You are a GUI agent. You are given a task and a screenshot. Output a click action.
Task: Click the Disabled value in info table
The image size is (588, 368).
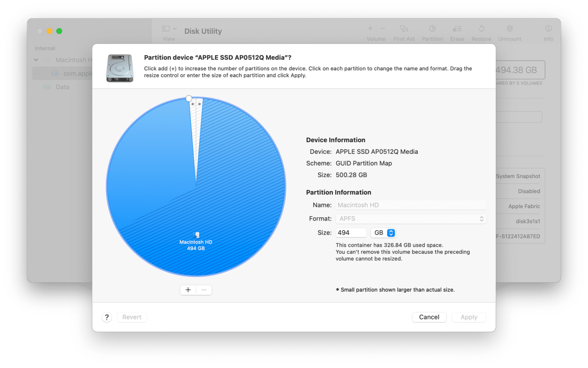coord(529,191)
